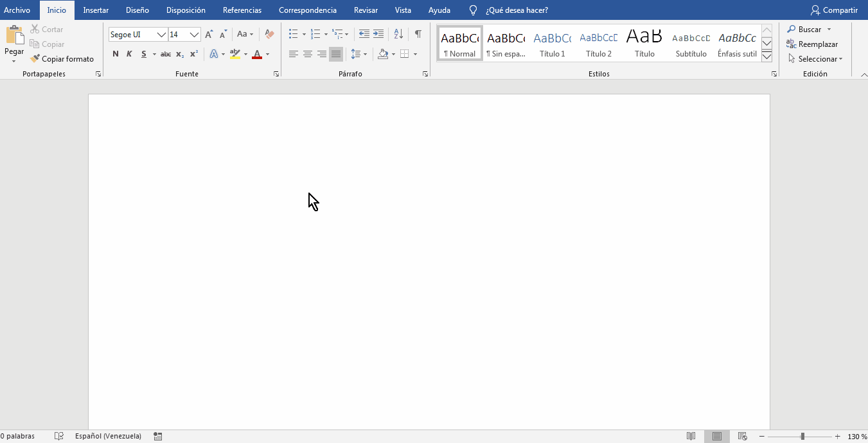Toggle strikethrough abc button
This screenshot has width=868, height=443.
(166, 55)
